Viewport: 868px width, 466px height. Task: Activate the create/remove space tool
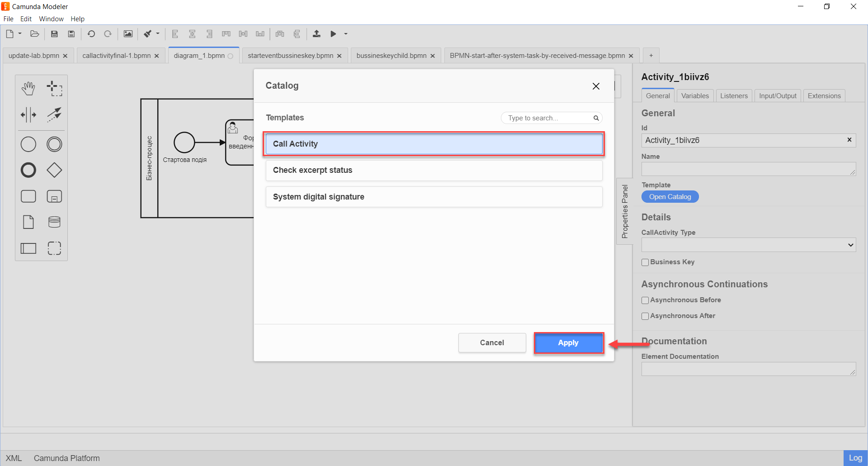click(28, 115)
